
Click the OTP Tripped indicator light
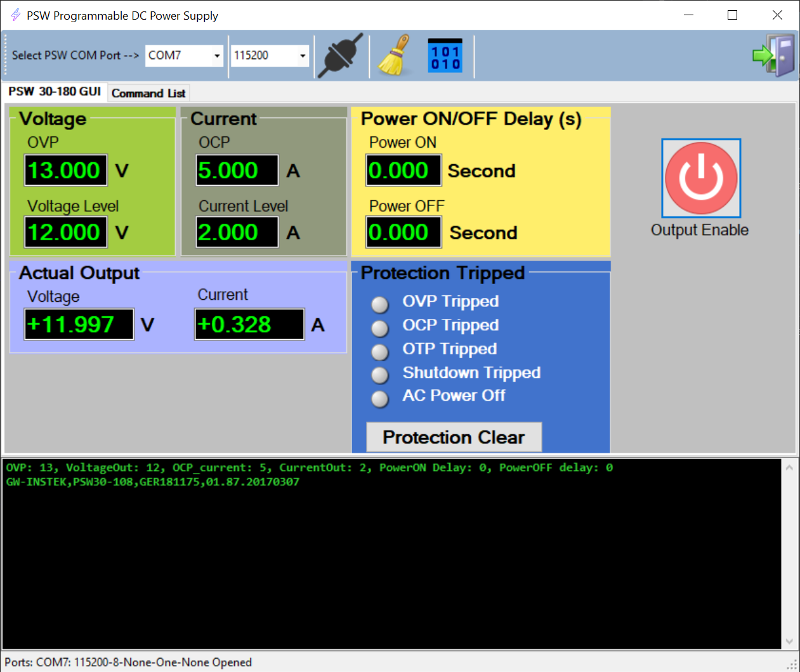tap(380, 352)
